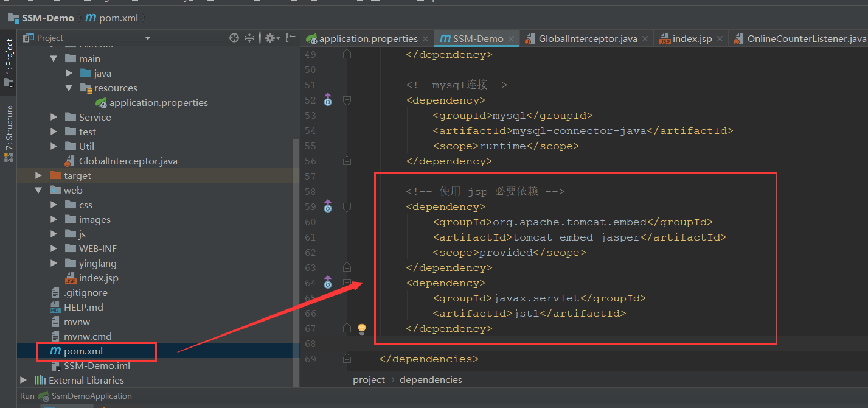Expand the target folder arrow
Screen dimensions: 868x408
click(39, 175)
